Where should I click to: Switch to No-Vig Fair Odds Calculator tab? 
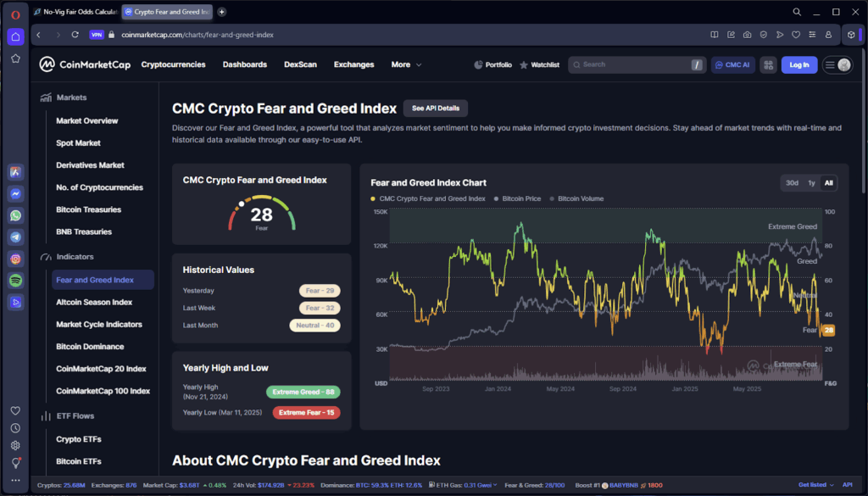tap(75, 12)
